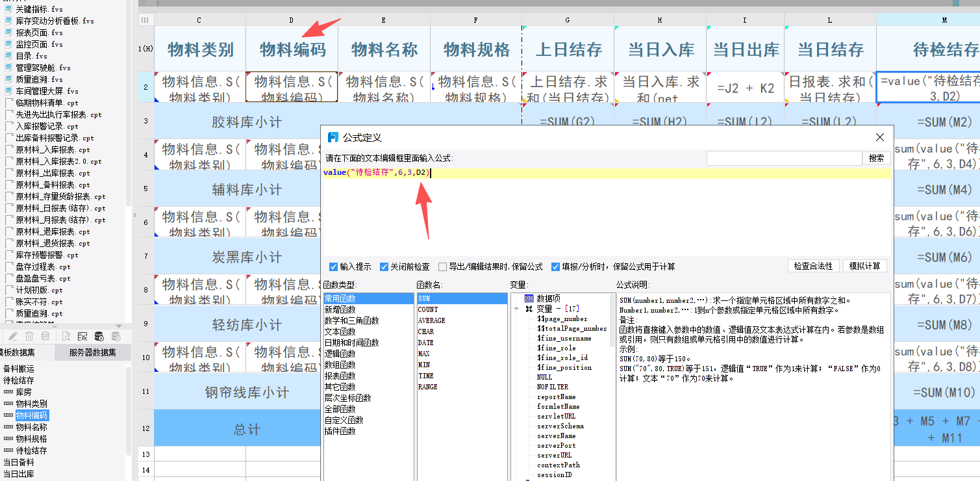Click the field icon beside 物料规格 in dataset tree
The height and width of the screenshot is (481, 980).
coord(8,439)
